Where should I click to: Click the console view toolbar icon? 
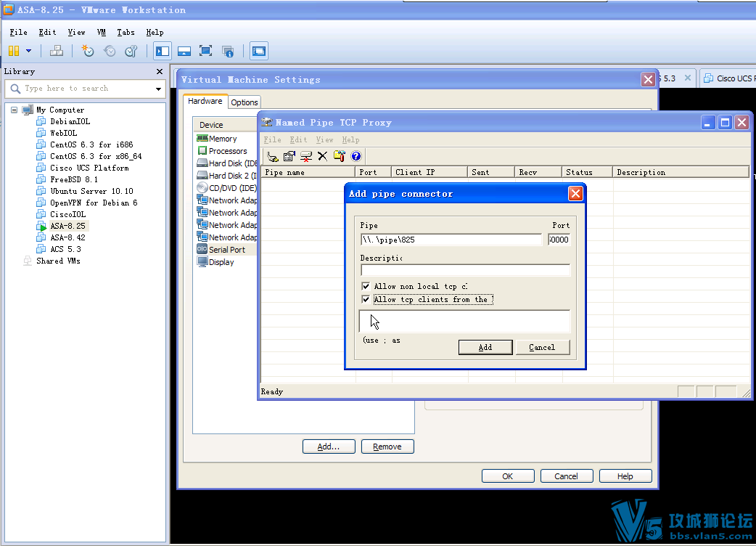pos(259,51)
